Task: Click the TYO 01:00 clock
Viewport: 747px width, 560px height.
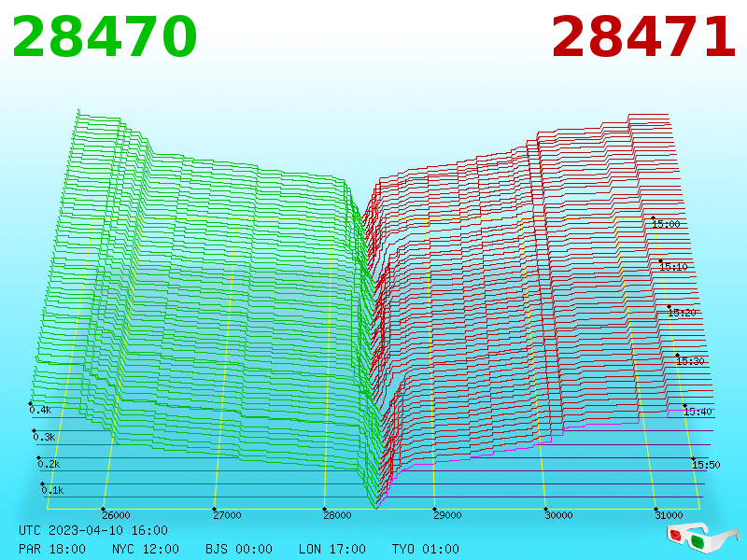Action: (x=426, y=549)
